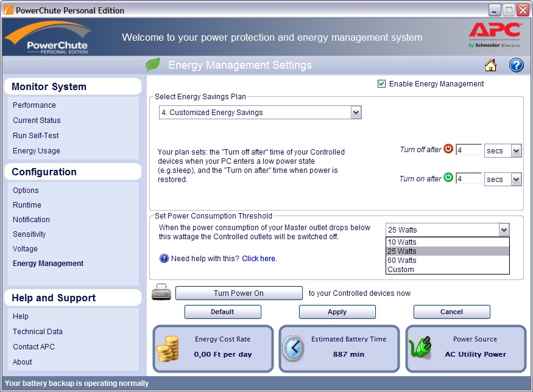Open Runtime configuration page
Viewport: 533px width, 392px height.
click(x=27, y=205)
